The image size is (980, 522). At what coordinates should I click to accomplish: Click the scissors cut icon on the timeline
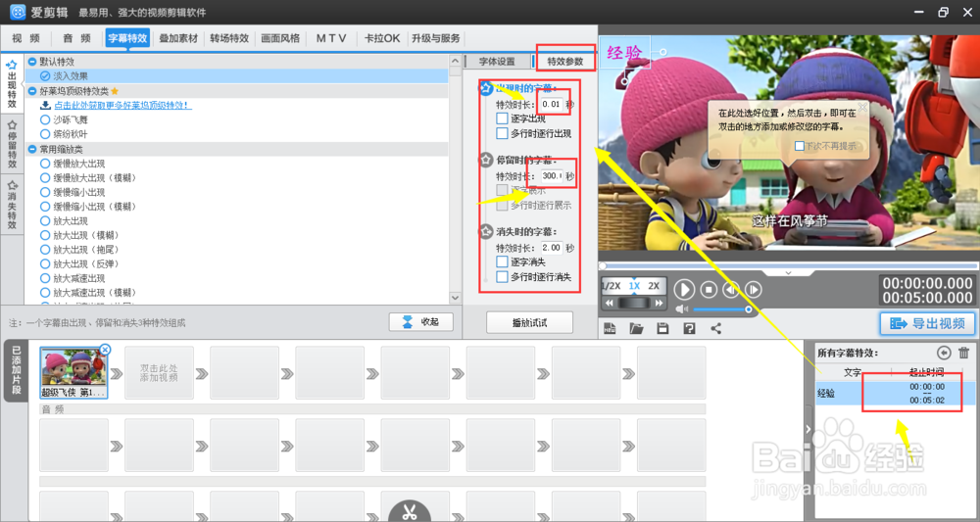(x=410, y=512)
